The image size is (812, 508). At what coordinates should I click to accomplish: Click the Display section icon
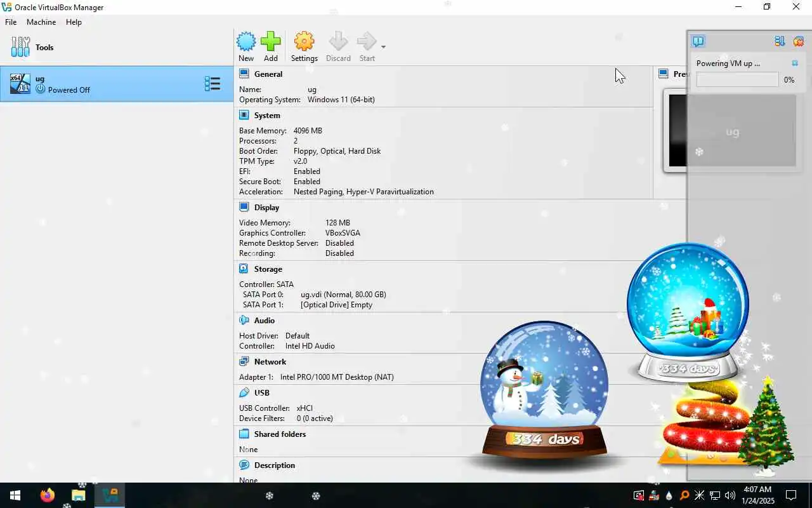pyautogui.click(x=244, y=207)
